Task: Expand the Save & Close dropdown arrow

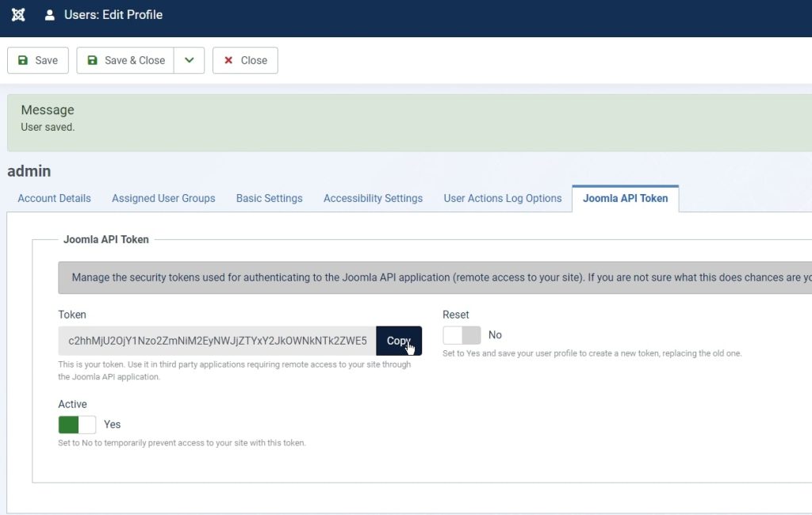Action: pyautogui.click(x=189, y=60)
